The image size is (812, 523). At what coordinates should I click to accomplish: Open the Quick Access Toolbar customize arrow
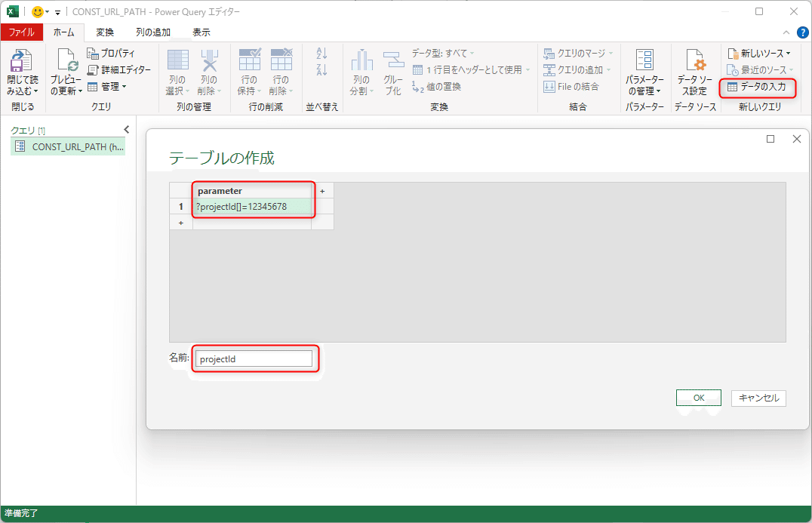57,12
